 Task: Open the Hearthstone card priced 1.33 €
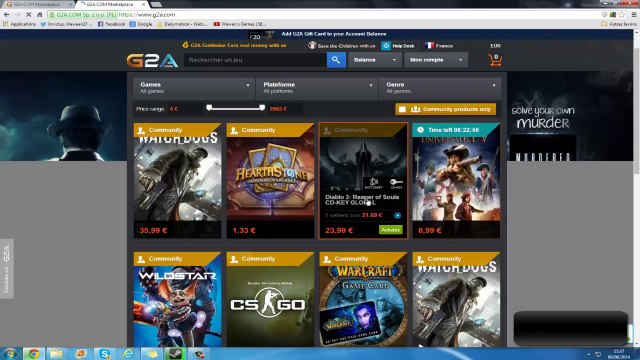[271, 181]
